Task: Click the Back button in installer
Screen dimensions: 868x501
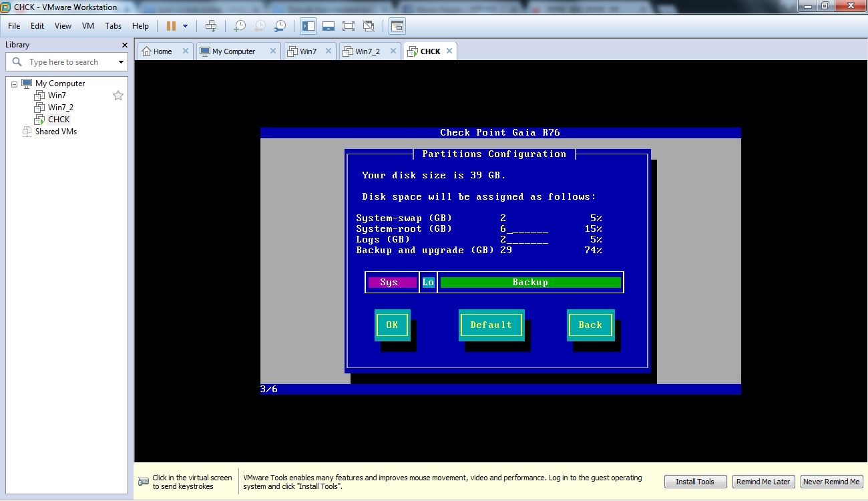Action: point(590,325)
